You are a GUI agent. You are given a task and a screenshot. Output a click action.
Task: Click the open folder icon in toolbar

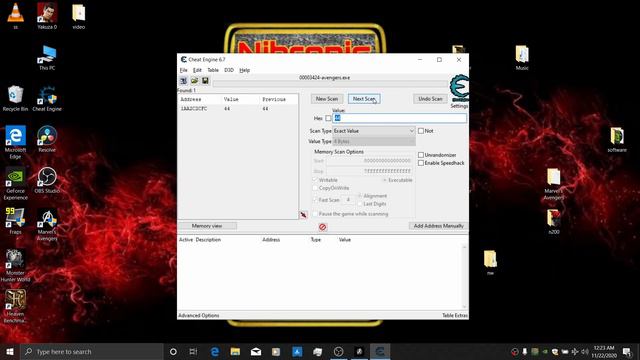[x=194, y=81]
